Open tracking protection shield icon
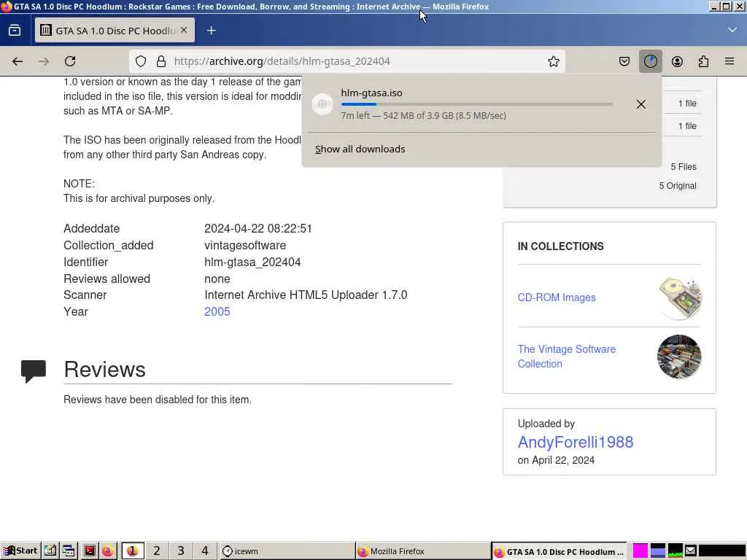The width and height of the screenshot is (747, 560). [x=141, y=61]
